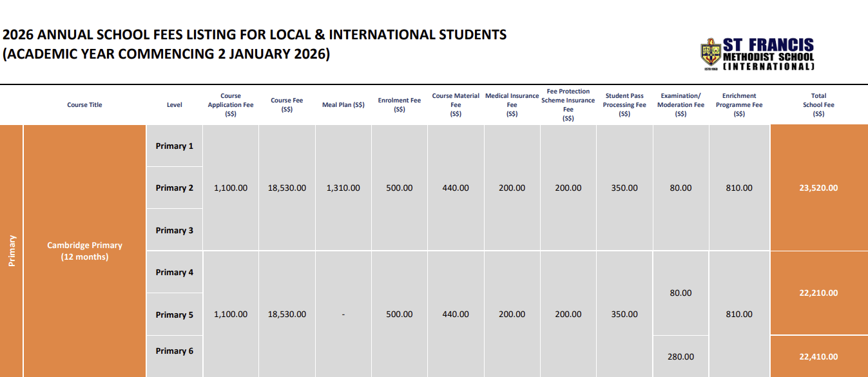Select the dash in the Meal Plan column

point(343,314)
